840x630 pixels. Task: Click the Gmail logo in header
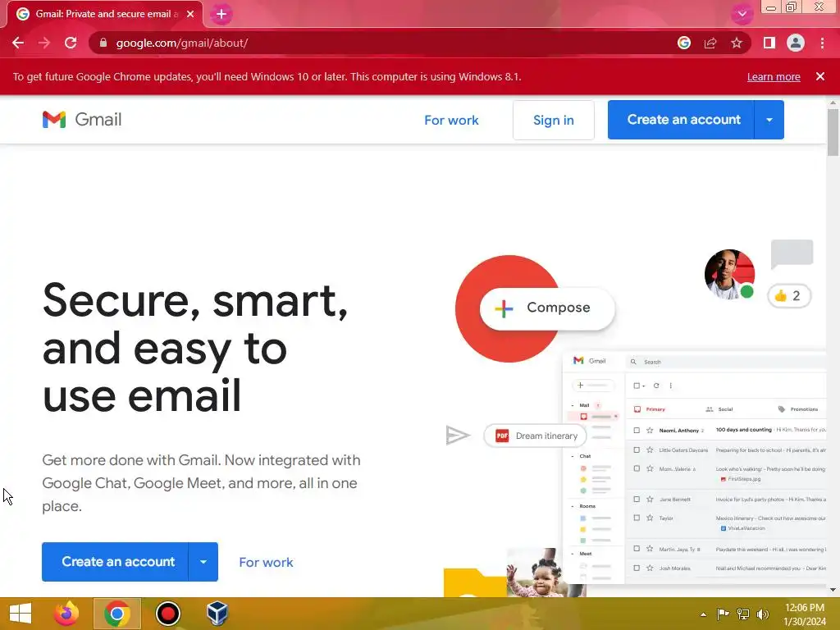[x=82, y=120]
